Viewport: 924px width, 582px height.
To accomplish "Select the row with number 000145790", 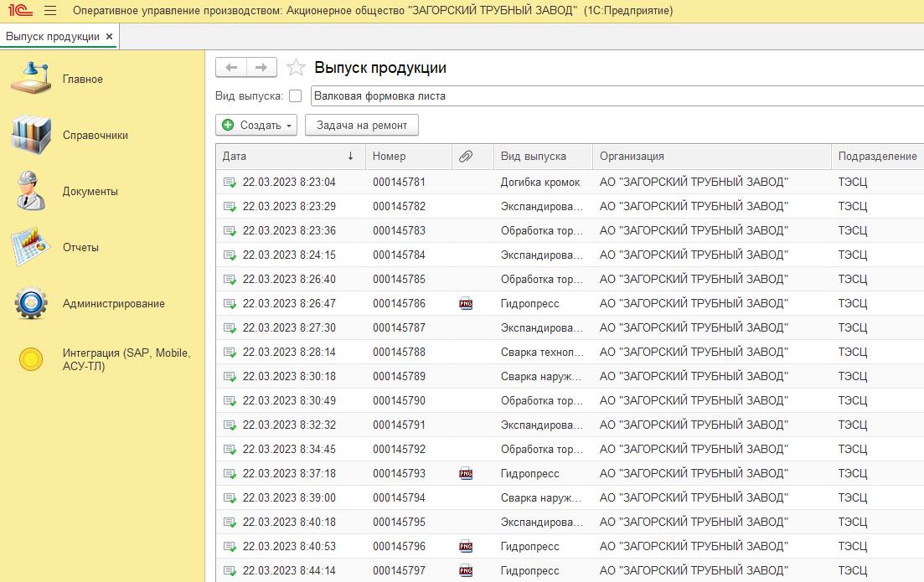I will pyautogui.click(x=399, y=400).
